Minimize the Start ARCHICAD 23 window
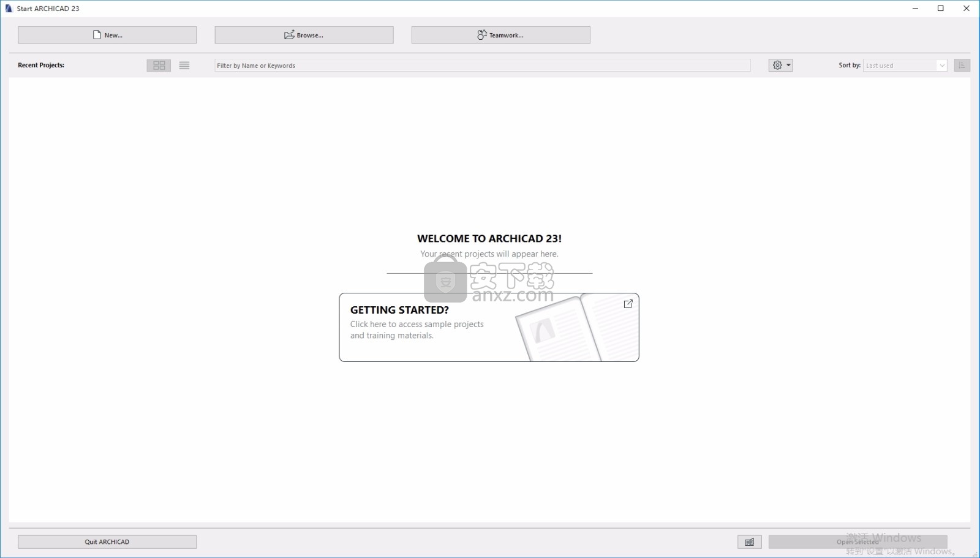Image resolution: width=980 pixels, height=558 pixels. [915, 9]
